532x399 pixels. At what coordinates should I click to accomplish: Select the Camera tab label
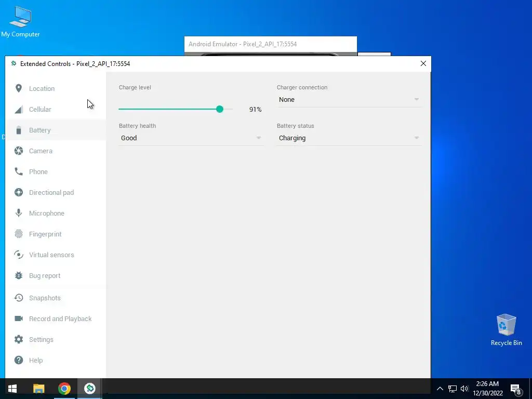click(41, 151)
